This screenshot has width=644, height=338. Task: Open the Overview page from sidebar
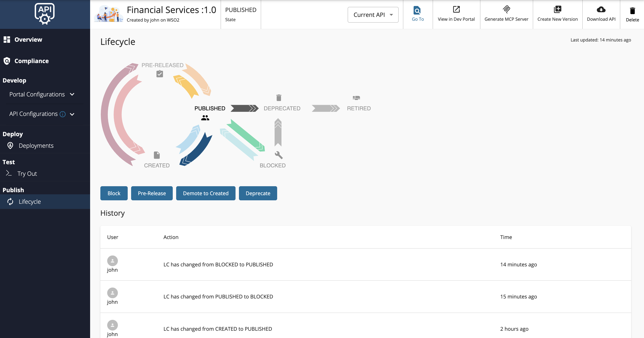(28, 39)
